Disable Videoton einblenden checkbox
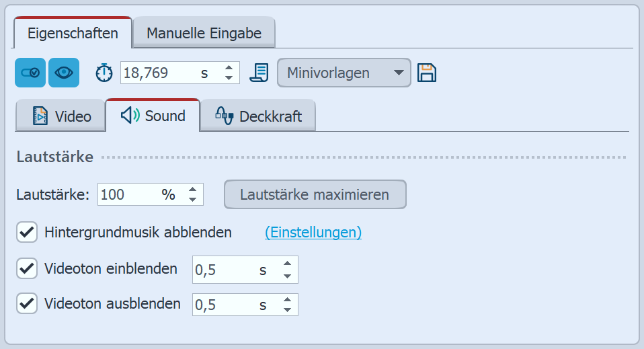 click(x=28, y=269)
